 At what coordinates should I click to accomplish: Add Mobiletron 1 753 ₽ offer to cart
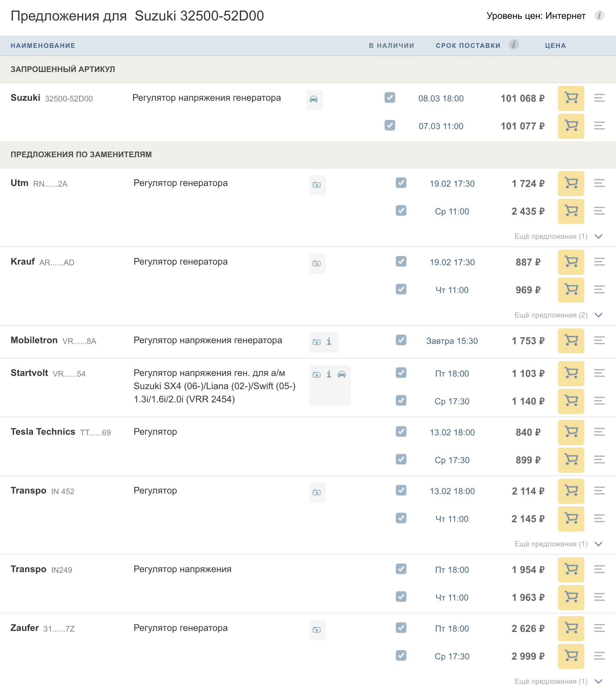(x=571, y=341)
